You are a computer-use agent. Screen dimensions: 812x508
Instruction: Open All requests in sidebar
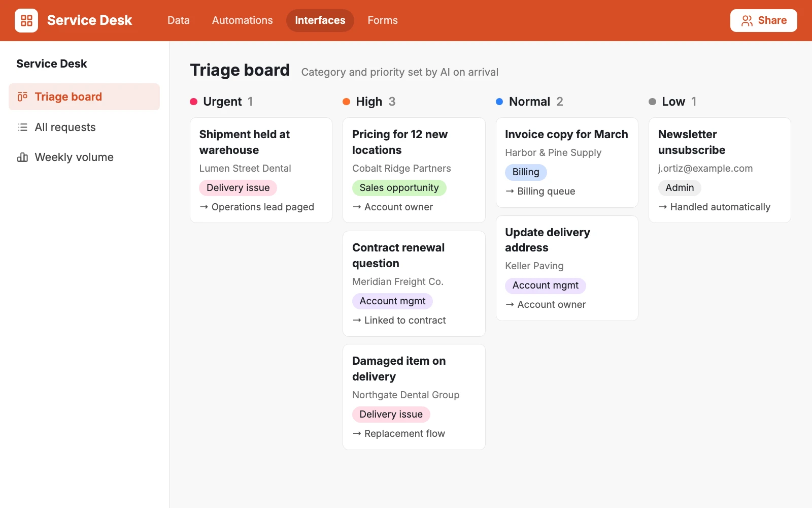(84, 127)
